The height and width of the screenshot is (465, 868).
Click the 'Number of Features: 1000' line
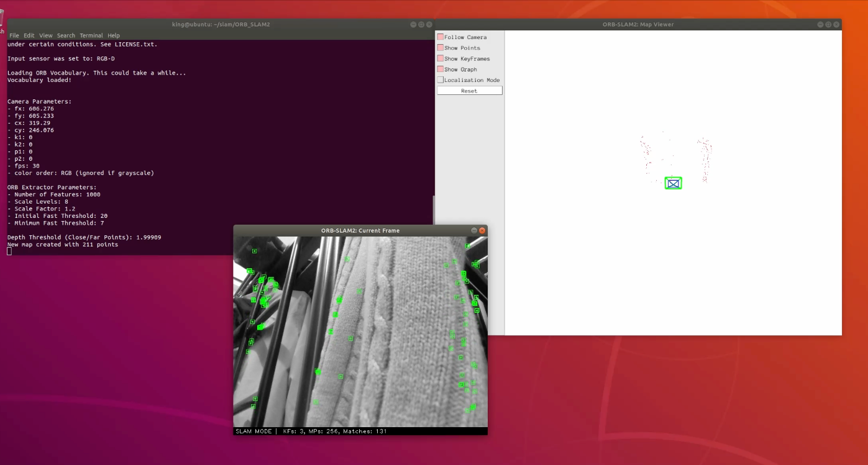point(54,194)
